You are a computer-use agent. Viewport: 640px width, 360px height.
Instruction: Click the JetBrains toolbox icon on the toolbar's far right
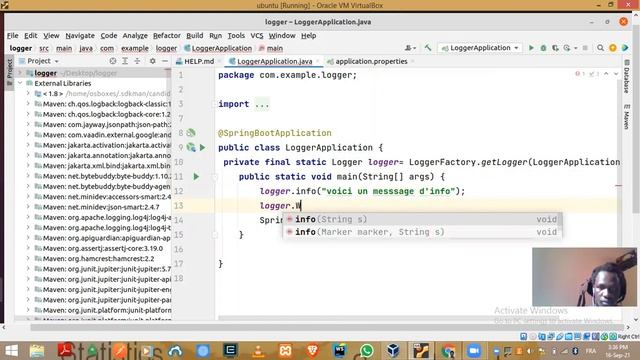pos(625,48)
